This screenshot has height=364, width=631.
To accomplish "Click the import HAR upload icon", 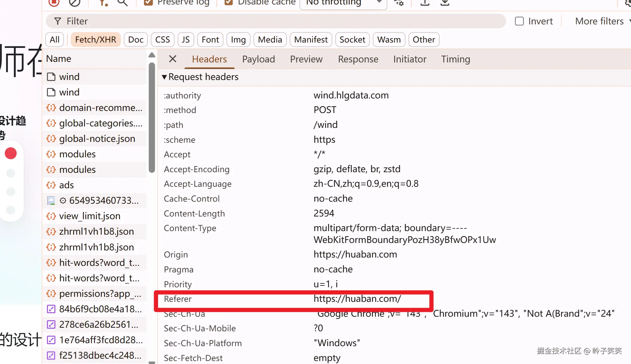I will point(425,2).
